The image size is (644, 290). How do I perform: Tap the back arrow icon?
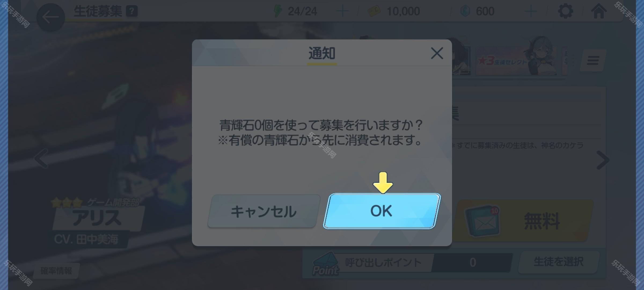click(x=50, y=17)
